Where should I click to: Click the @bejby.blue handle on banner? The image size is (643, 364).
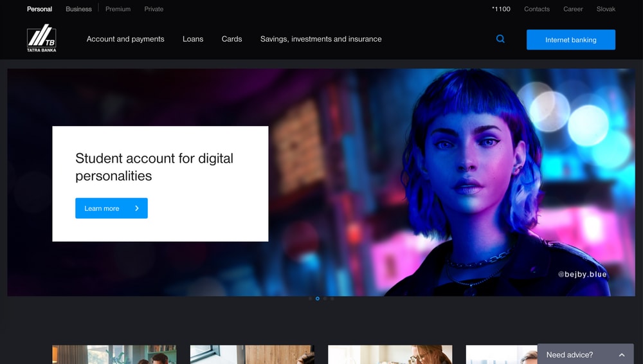click(583, 274)
